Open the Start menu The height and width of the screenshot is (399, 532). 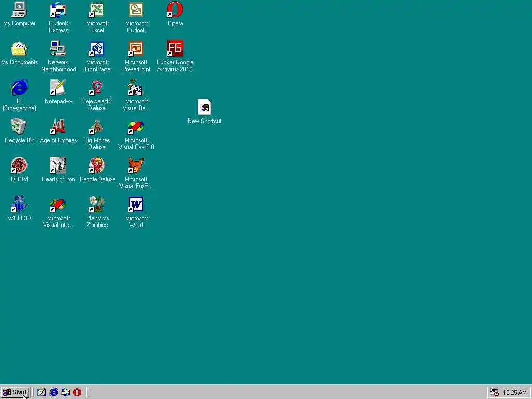coord(15,392)
